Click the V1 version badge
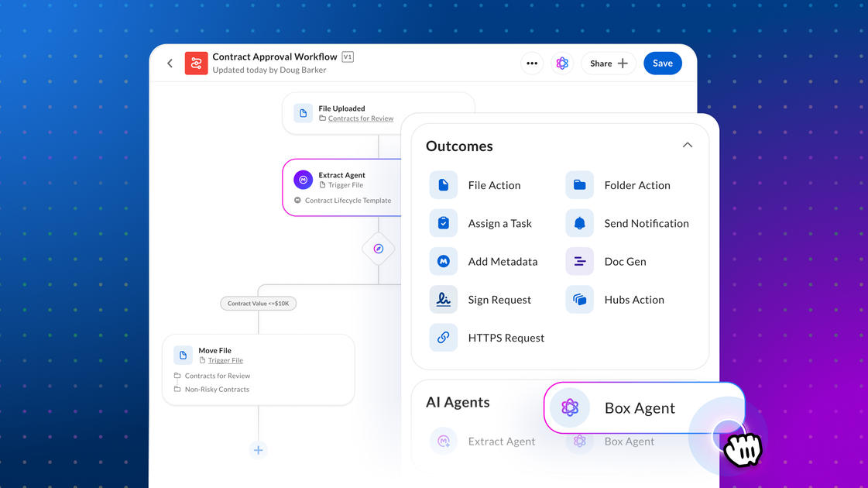The width and height of the screenshot is (868, 488). (348, 57)
